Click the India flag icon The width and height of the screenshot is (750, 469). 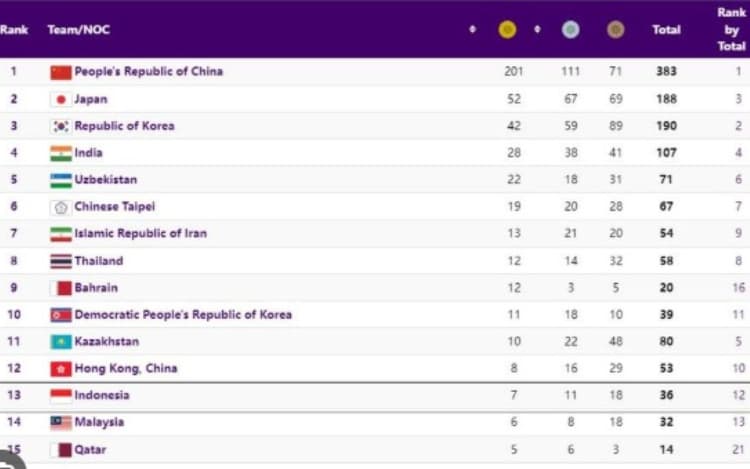pyautogui.click(x=61, y=153)
